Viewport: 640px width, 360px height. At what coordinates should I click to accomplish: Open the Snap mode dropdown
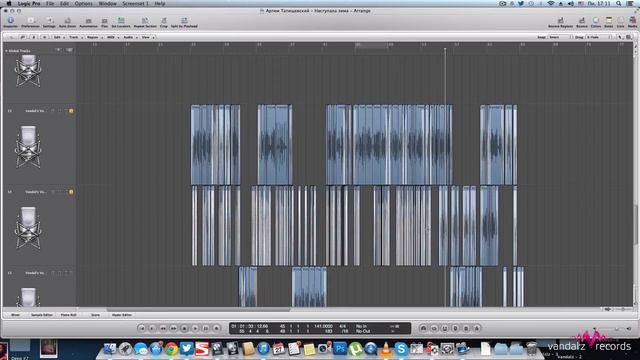(560, 37)
